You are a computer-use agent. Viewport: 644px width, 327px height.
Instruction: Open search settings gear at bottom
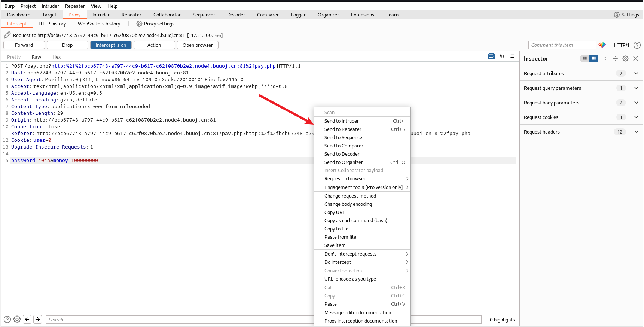click(x=17, y=319)
